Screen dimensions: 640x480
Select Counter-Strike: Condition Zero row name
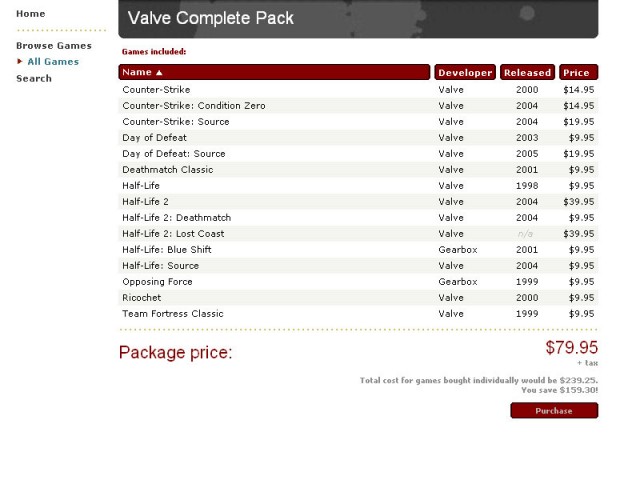[194, 106]
